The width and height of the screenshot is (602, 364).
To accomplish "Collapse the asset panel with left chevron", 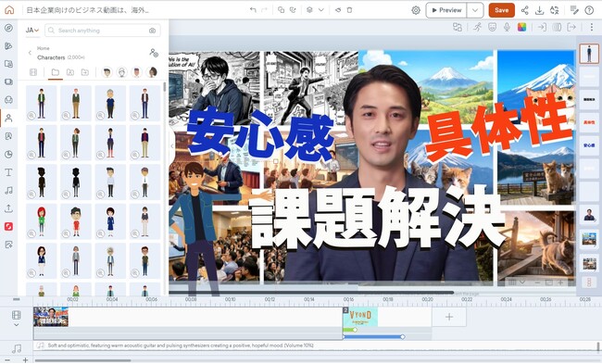I will click(171, 146).
